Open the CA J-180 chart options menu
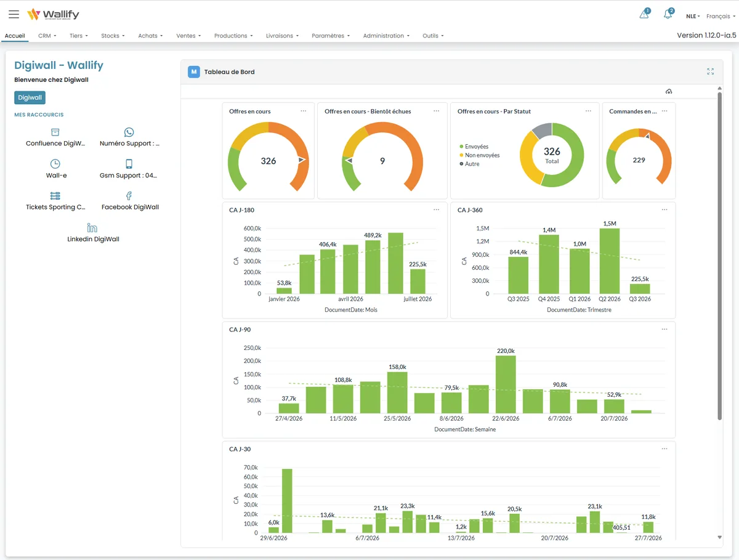Screen dimensions: 739x560 click(x=436, y=209)
